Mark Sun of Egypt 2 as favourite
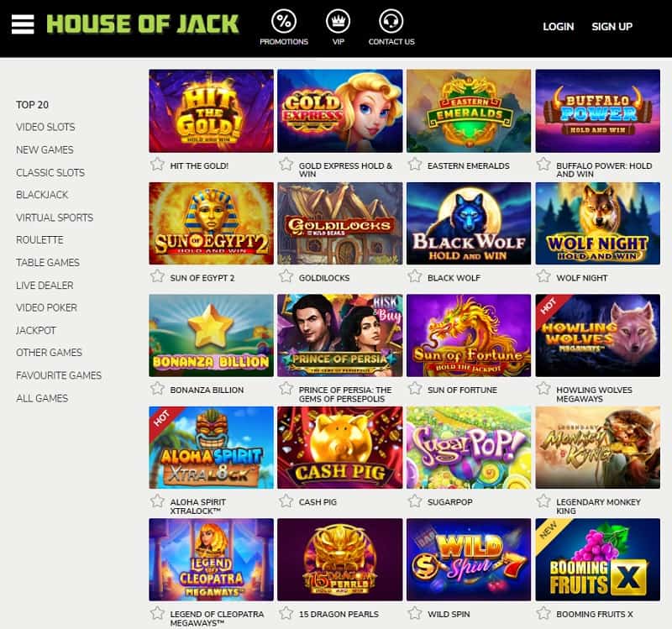The width and height of the screenshot is (672, 629). [157, 276]
